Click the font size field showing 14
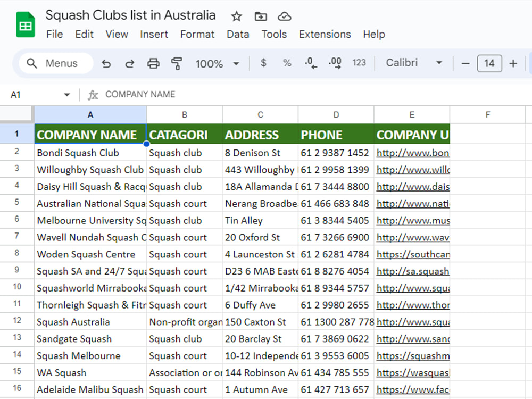The image size is (532, 399). [x=489, y=63]
